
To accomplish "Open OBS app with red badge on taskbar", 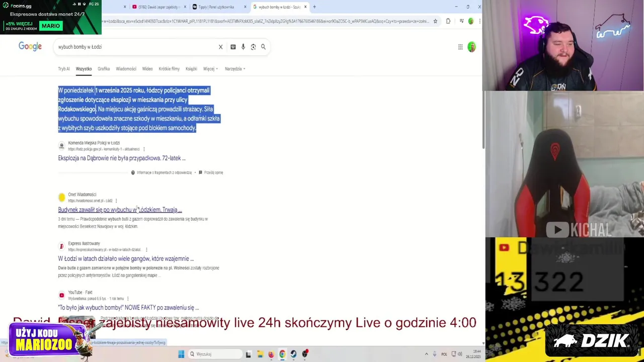I will click(305, 354).
